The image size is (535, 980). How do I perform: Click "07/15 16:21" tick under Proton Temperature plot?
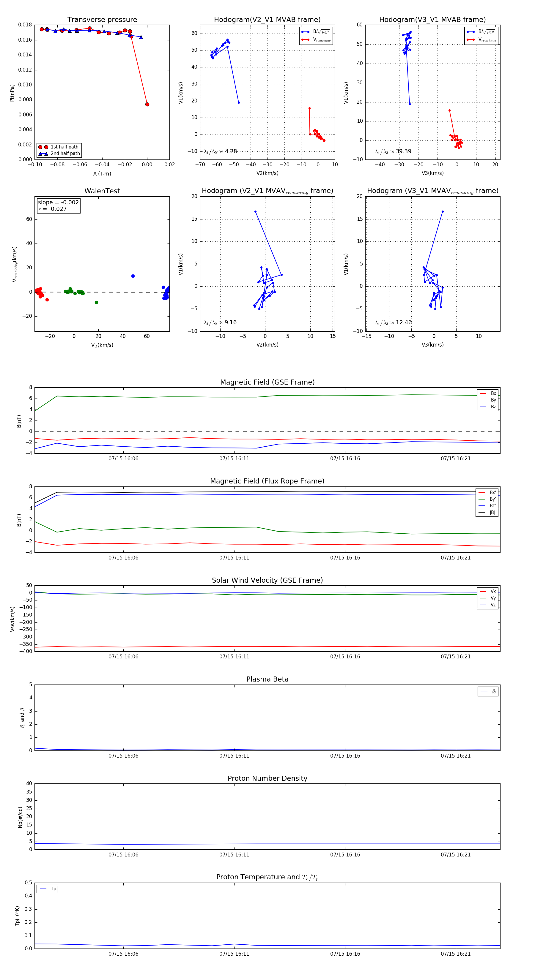455,954
